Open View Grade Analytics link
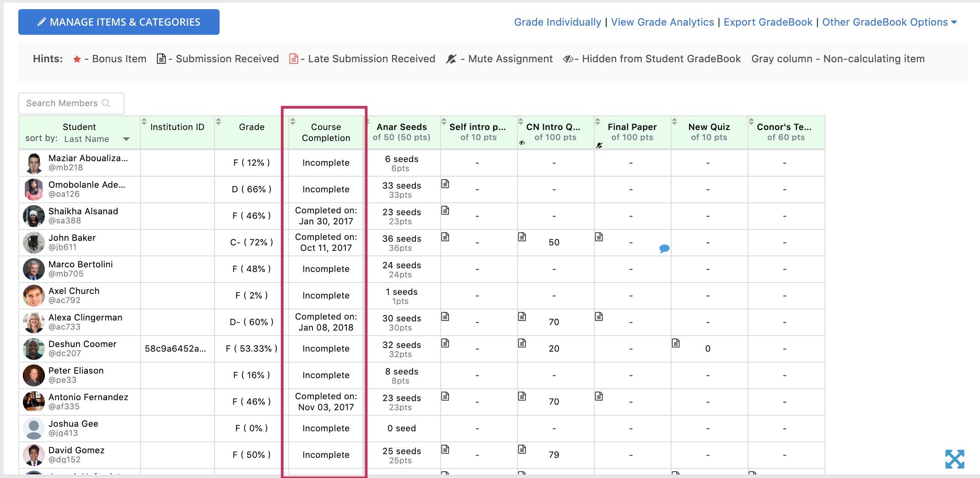This screenshot has width=980, height=478. 662,22
